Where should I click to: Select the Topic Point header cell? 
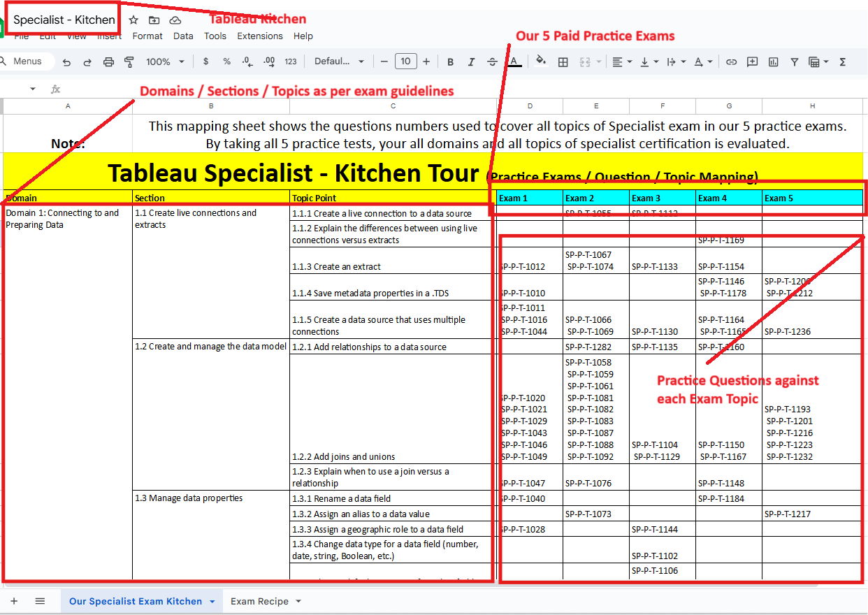point(393,198)
